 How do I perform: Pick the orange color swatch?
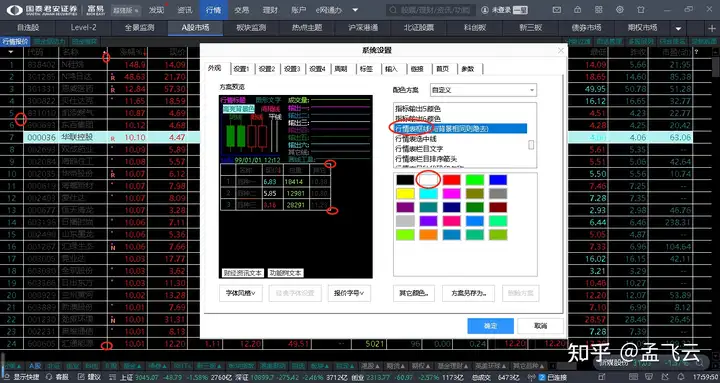point(428,235)
